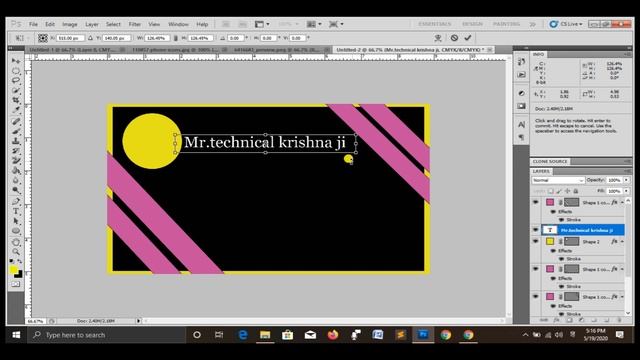Viewport: 640px width, 360px height.
Task: Toggle Effects visibility under Shape 2
Action: tap(553, 251)
